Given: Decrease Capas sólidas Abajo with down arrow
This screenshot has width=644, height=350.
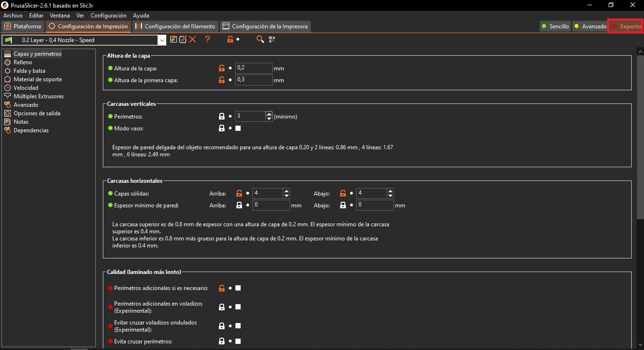Looking at the screenshot, I should [390, 196].
